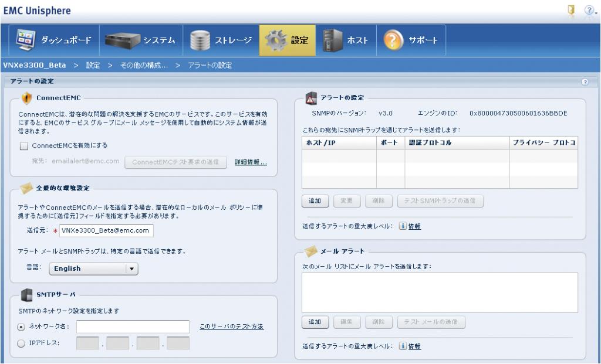Click the 認証プロトコル column header

(x=457, y=143)
